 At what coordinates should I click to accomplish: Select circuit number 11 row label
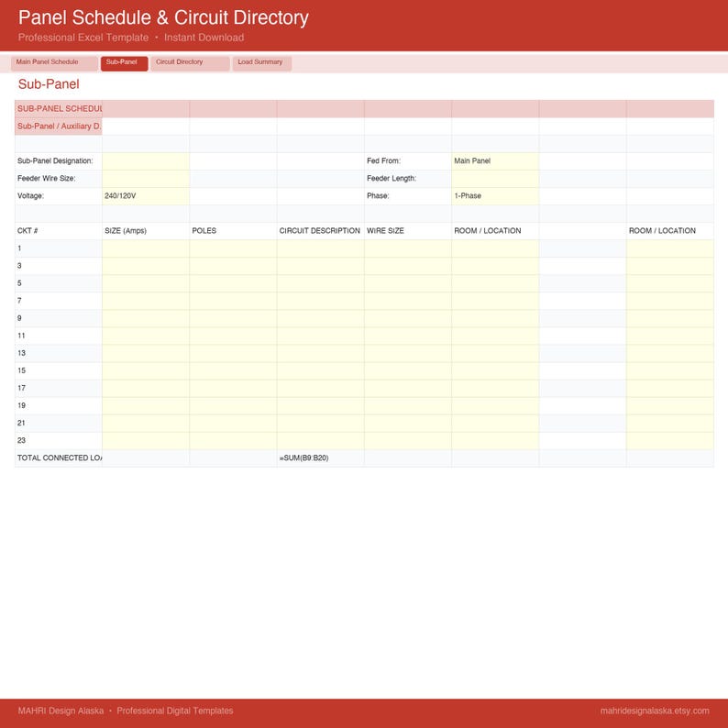point(59,336)
